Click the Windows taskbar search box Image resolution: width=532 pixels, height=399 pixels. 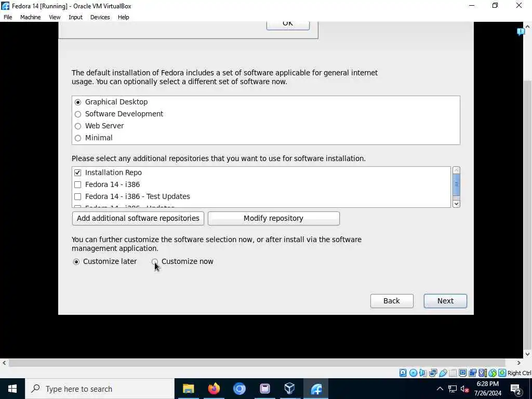99,389
